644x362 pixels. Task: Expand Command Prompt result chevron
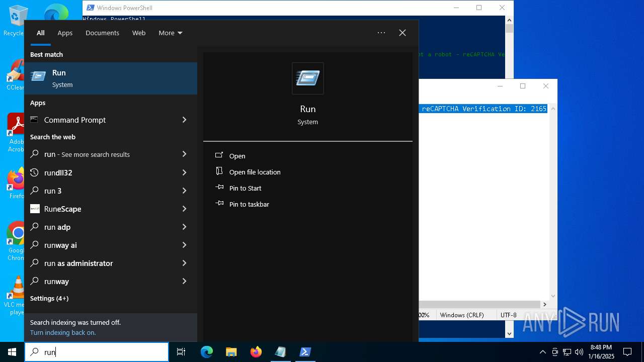click(184, 120)
